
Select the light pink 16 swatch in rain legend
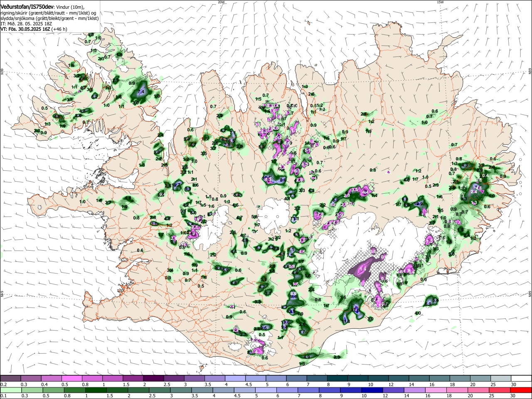point(436,390)
